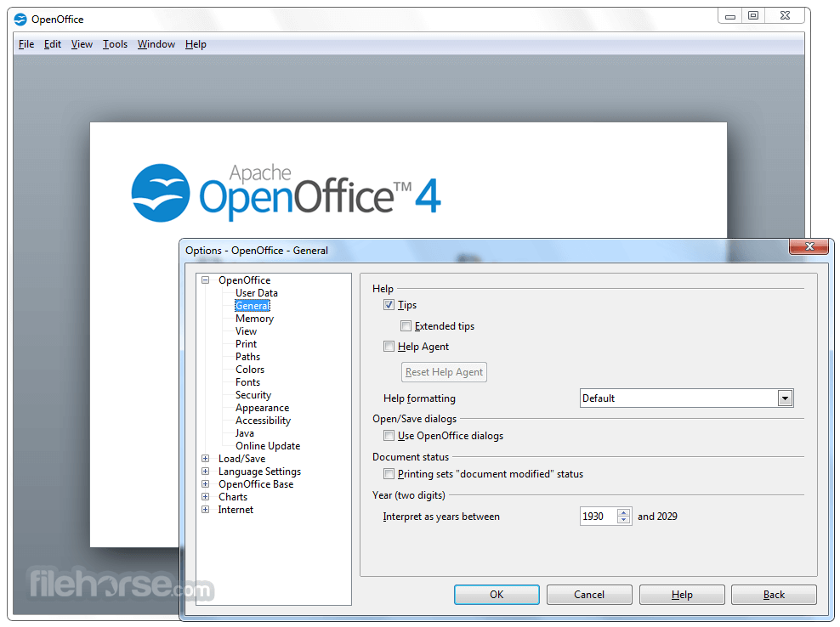Select View in options tree
The image size is (840, 627).
coord(246,330)
